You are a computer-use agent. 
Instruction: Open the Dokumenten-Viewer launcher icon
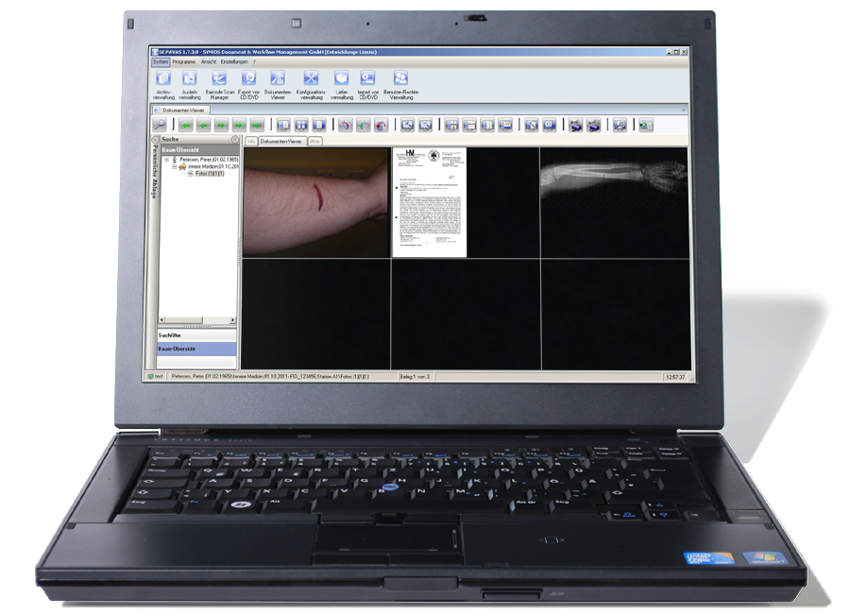coord(278,85)
